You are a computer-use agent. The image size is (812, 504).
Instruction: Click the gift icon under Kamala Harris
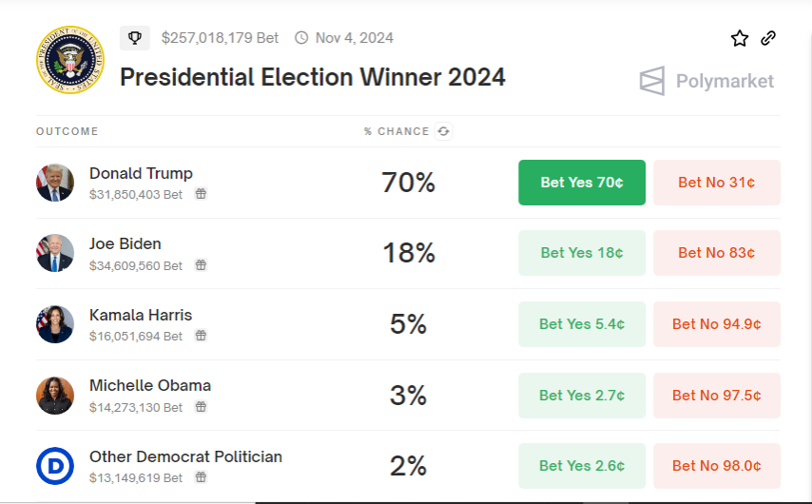(x=201, y=336)
